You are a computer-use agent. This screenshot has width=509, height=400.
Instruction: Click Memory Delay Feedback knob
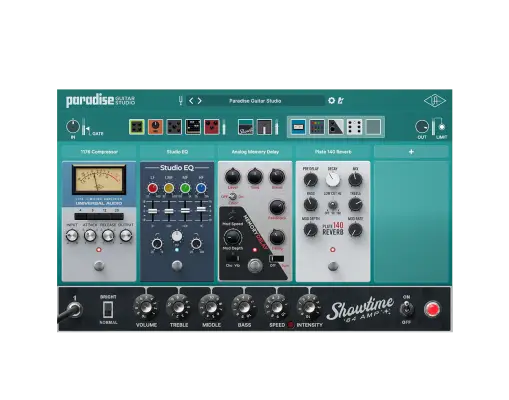[x=277, y=207]
